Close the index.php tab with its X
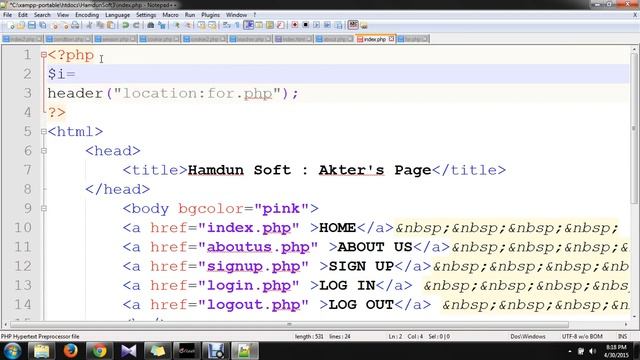 coord(391,39)
